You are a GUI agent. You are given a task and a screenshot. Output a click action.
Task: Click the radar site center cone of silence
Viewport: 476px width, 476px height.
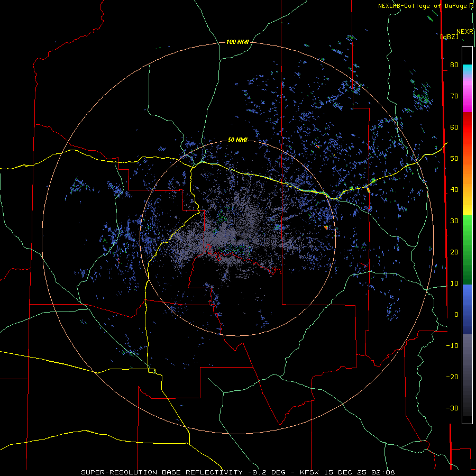click(237, 238)
